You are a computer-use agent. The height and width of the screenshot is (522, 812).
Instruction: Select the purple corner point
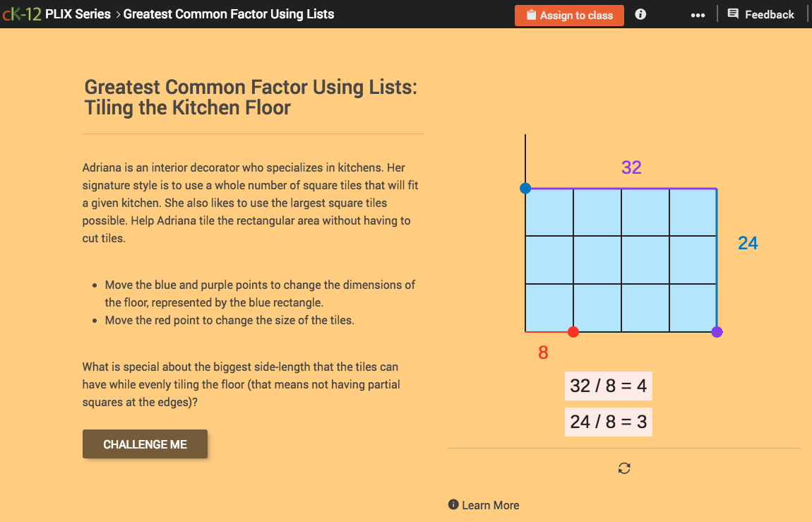pyautogui.click(x=717, y=331)
